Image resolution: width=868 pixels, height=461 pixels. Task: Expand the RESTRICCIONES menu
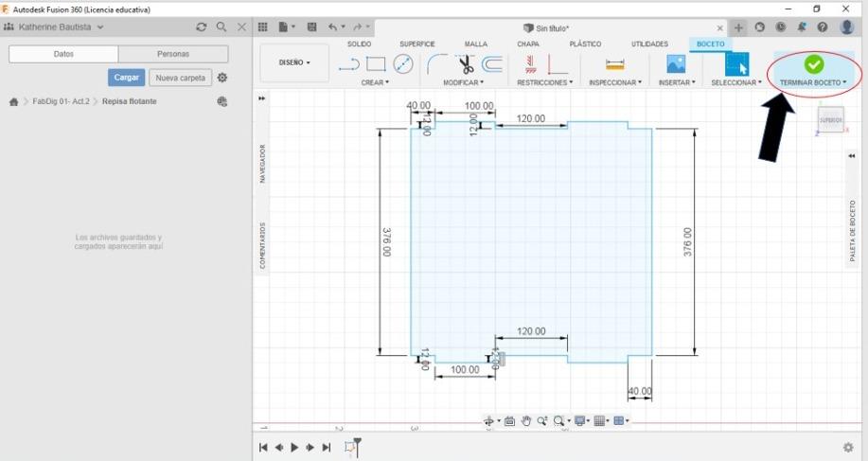(x=544, y=82)
